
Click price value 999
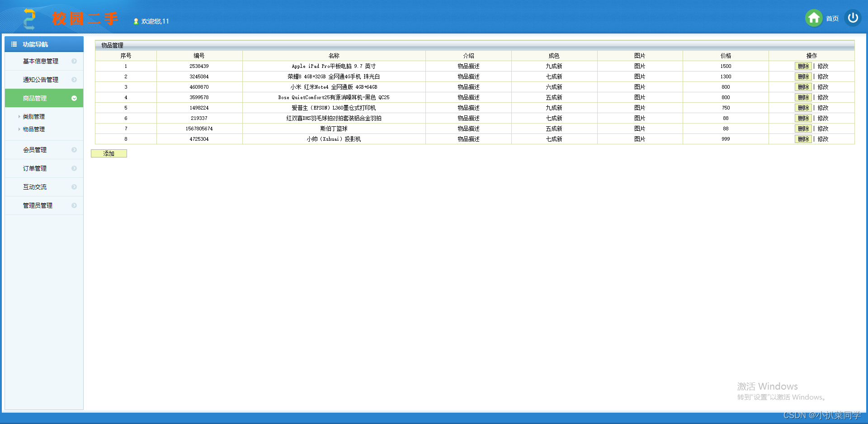pos(726,139)
